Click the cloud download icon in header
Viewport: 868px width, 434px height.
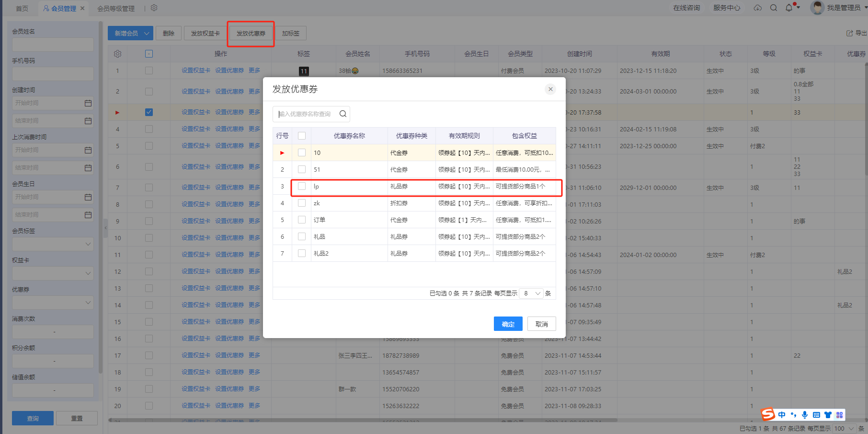[x=757, y=8]
